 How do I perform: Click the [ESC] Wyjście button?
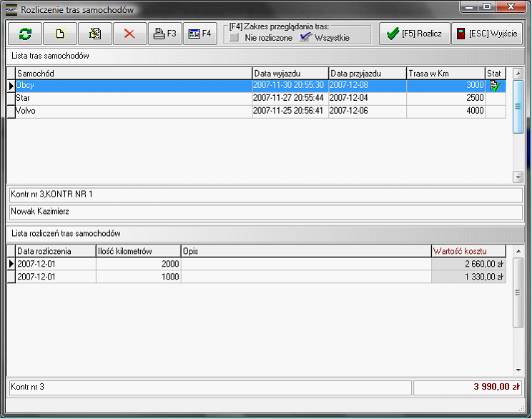(x=487, y=34)
